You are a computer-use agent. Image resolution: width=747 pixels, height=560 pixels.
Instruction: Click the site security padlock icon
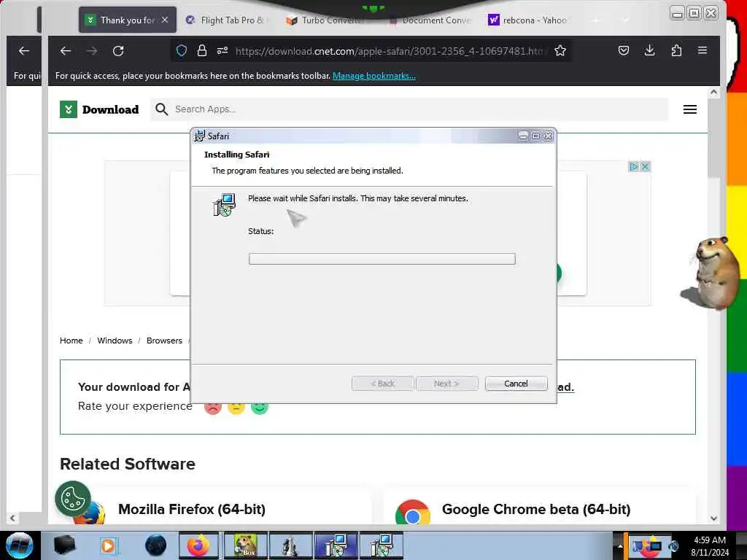tap(202, 50)
